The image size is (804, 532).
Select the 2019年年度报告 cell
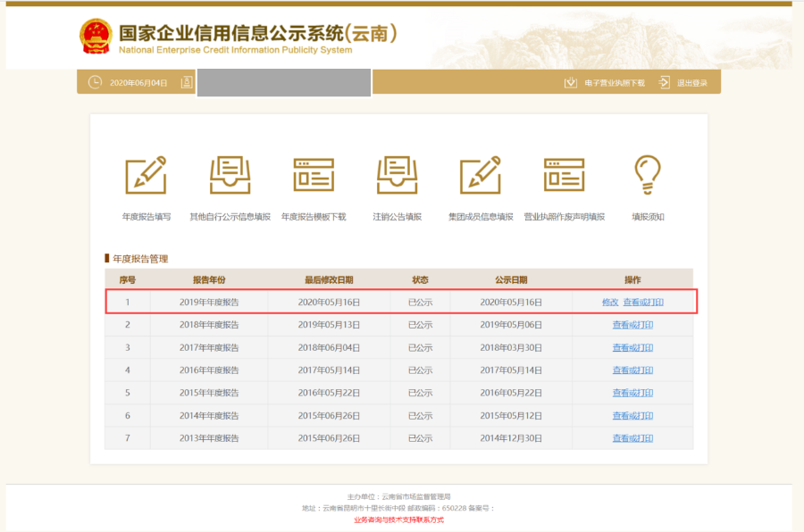[x=209, y=303]
